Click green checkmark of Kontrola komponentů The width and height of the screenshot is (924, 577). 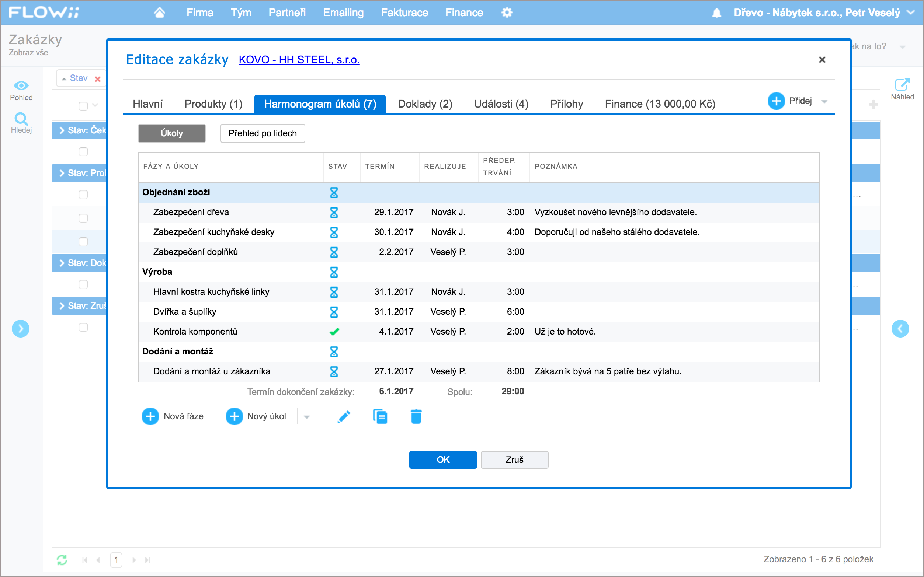334,332
